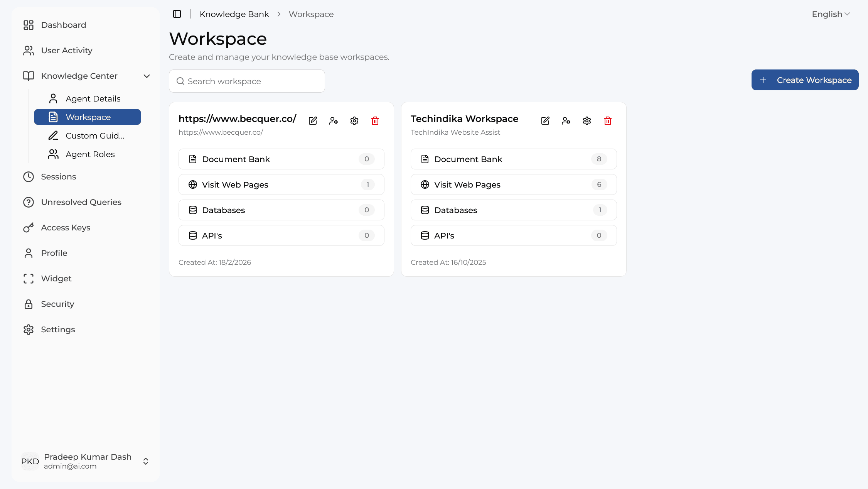Open the English language dropdown
Screen dimensions: 868x489
pos(831,14)
